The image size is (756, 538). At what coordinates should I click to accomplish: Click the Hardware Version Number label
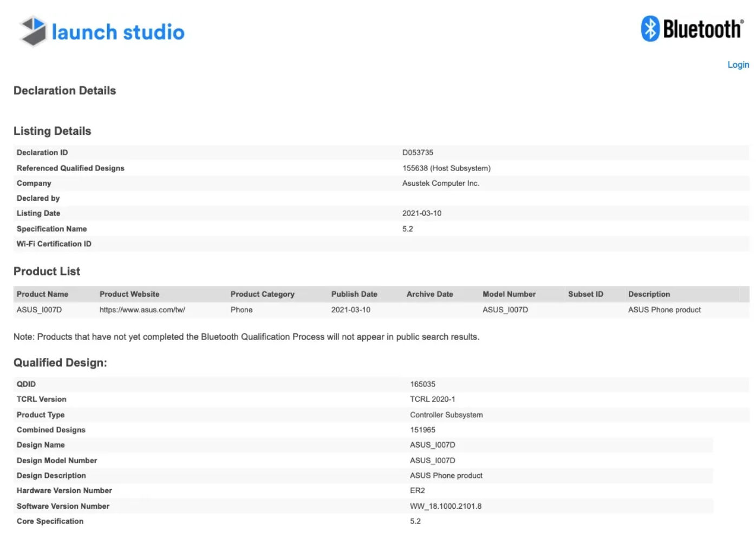(x=64, y=490)
